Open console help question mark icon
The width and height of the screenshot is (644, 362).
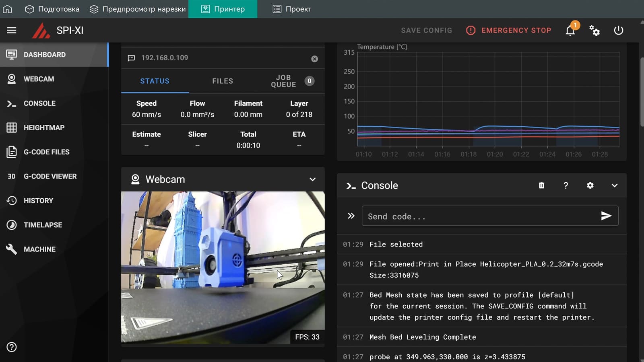pos(566,185)
